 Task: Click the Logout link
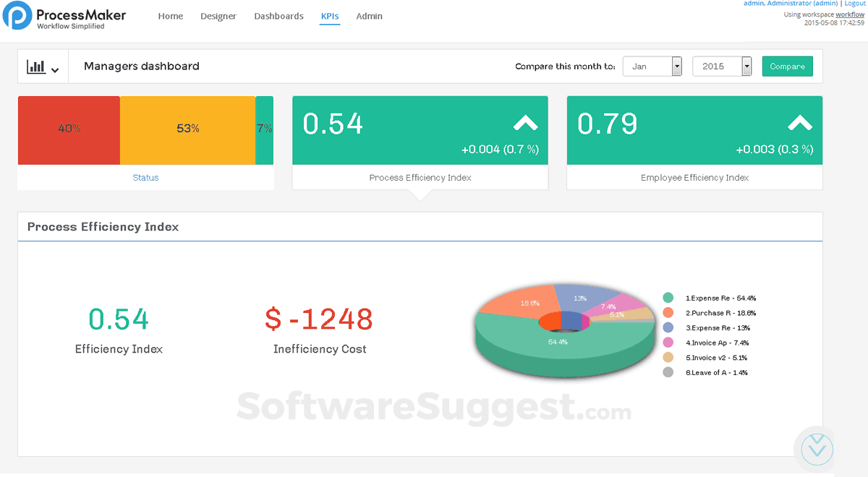point(854,4)
